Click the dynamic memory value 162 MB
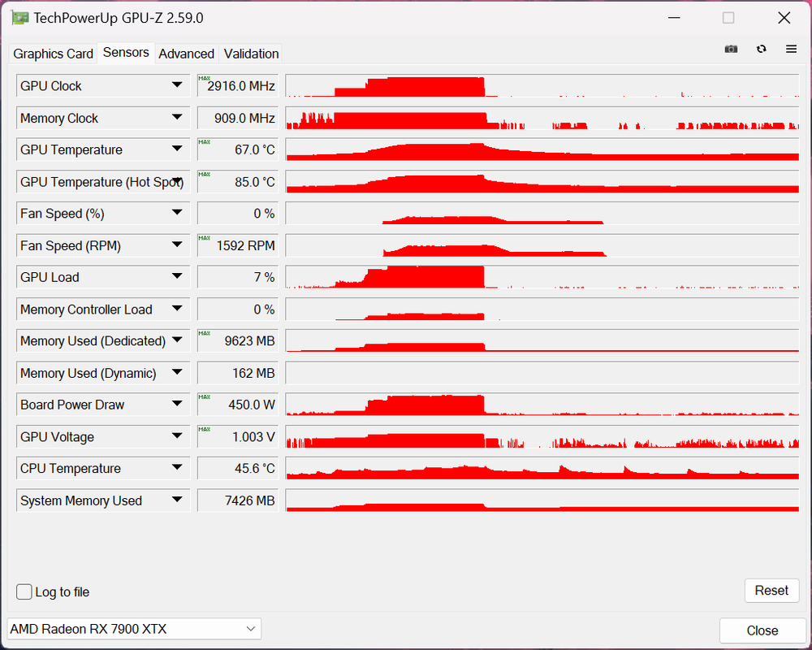The height and width of the screenshot is (650, 812). tap(238, 373)
